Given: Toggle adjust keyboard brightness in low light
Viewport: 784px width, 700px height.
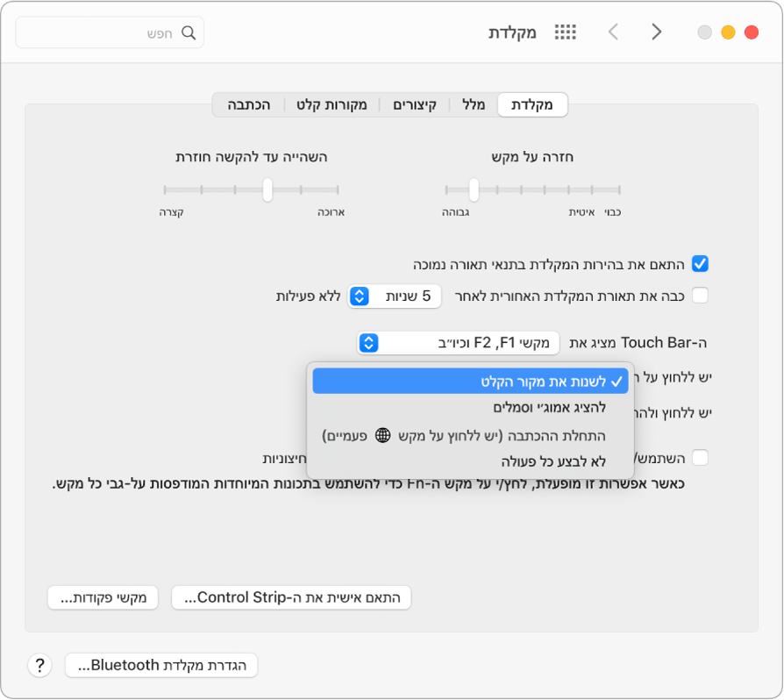Looking at the screenshot, I should (702, 263).
